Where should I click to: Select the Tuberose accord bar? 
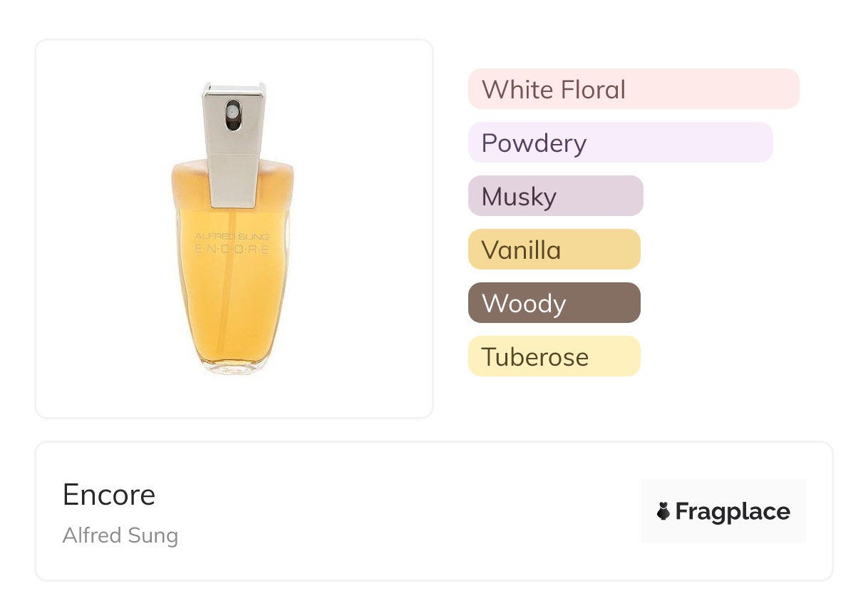(x=554, y=356)
